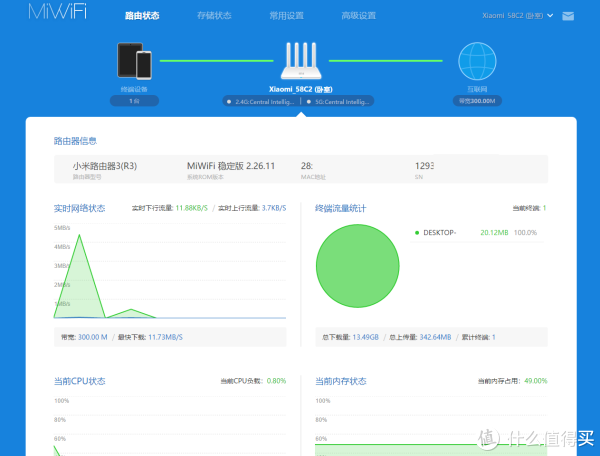600x456 pixels.
Task: Click the 当前CPU状态 heading
Action: (x=80, y=381)
